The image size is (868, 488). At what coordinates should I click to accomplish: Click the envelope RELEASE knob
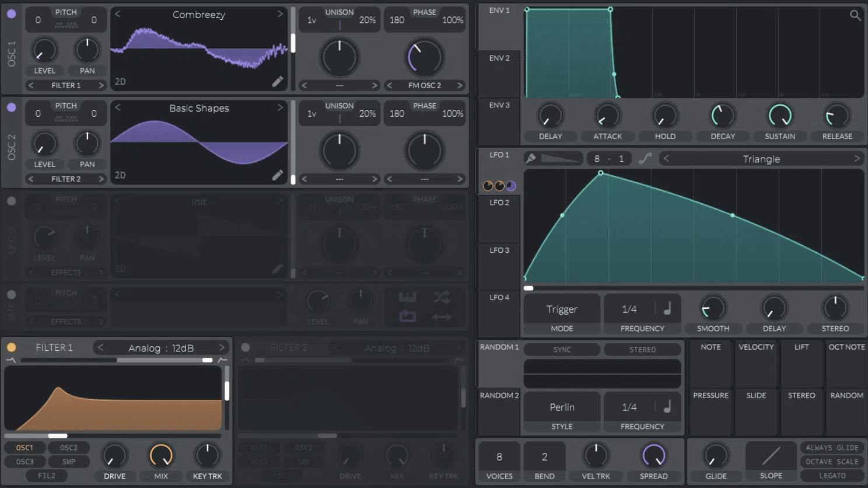(837, 116)
